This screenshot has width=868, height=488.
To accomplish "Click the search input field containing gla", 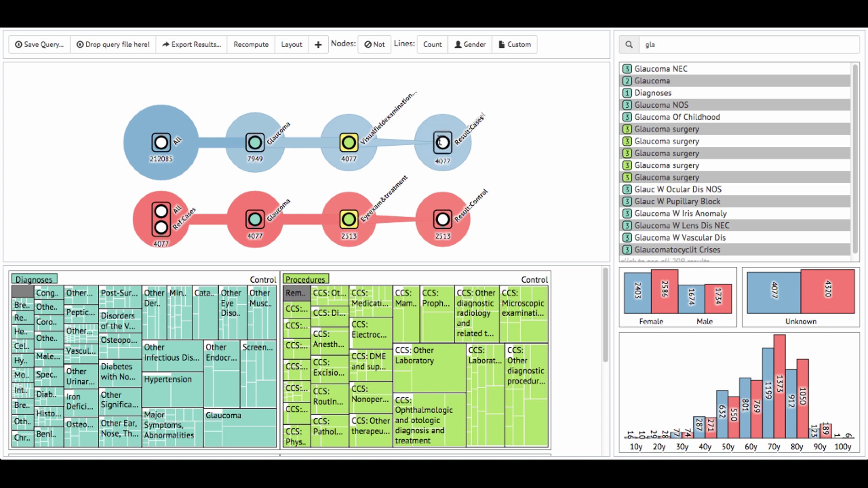I will pyautogui.click(x=749, y=44).
